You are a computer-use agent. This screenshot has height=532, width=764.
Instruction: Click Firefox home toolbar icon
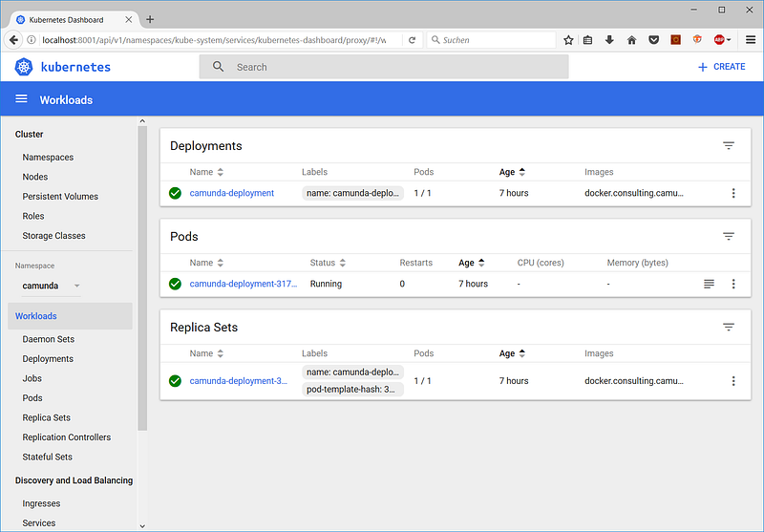click(631, 40)
